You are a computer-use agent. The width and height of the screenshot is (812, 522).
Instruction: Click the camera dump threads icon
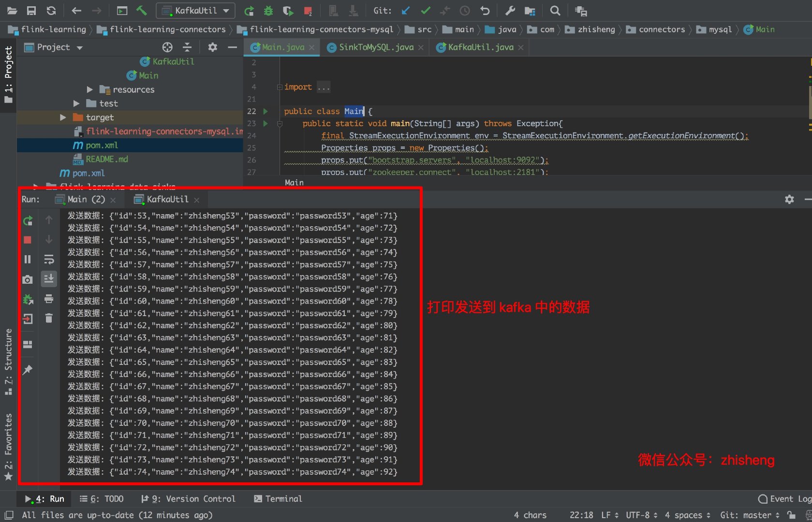click(28, 280)
